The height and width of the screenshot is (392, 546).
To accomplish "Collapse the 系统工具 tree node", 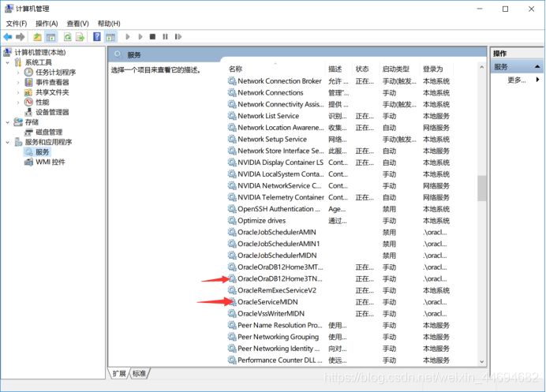I will click(8, 62).
